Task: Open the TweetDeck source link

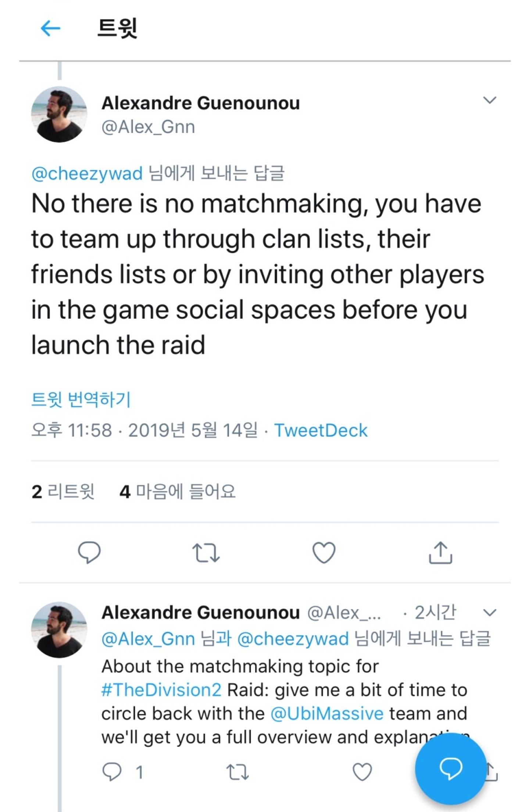Action: (x=321, y=430)
